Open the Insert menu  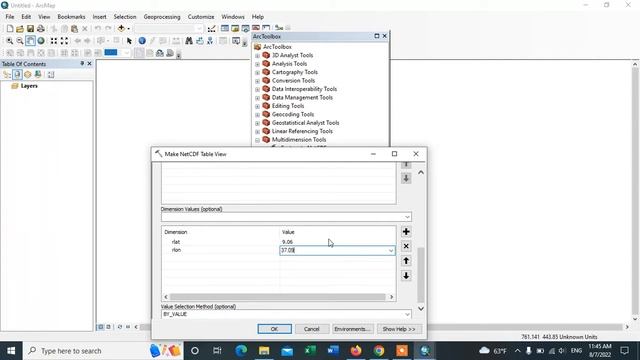99,17
